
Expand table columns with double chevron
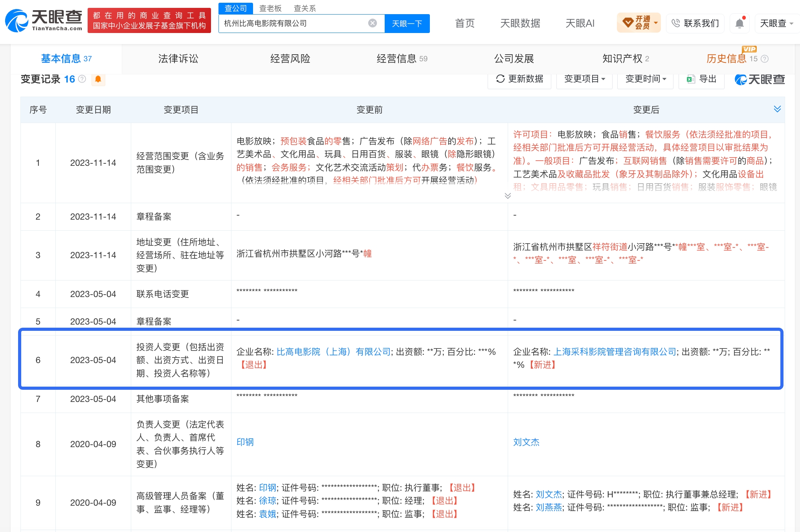[x=777, y=109]
